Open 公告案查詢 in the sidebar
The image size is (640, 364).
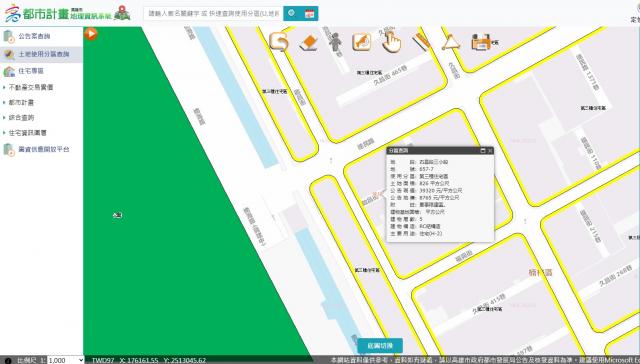click(34, 36)
